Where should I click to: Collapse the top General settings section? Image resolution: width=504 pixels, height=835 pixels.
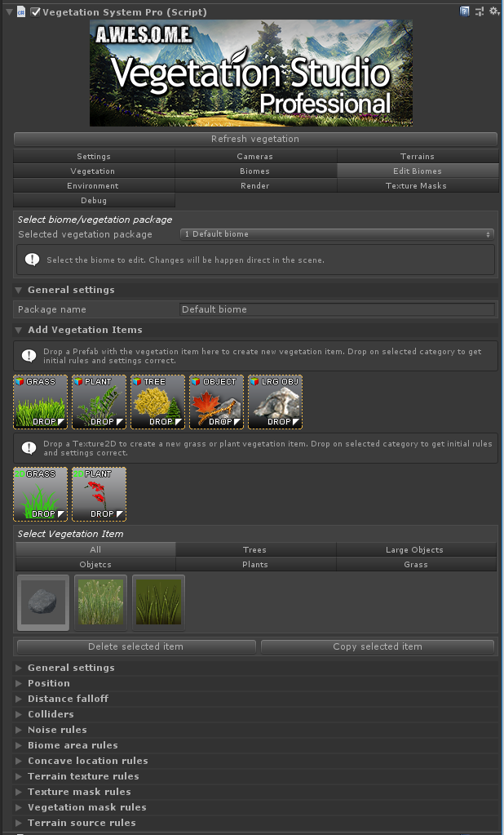coord(19,291)
